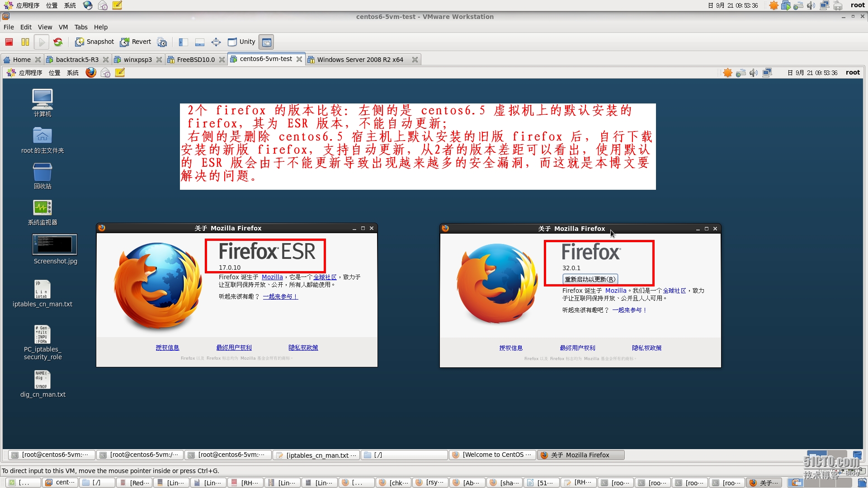This screenshot has width=868, height=488.
Task: Click the host volume icon
Action: click(811, 5)
